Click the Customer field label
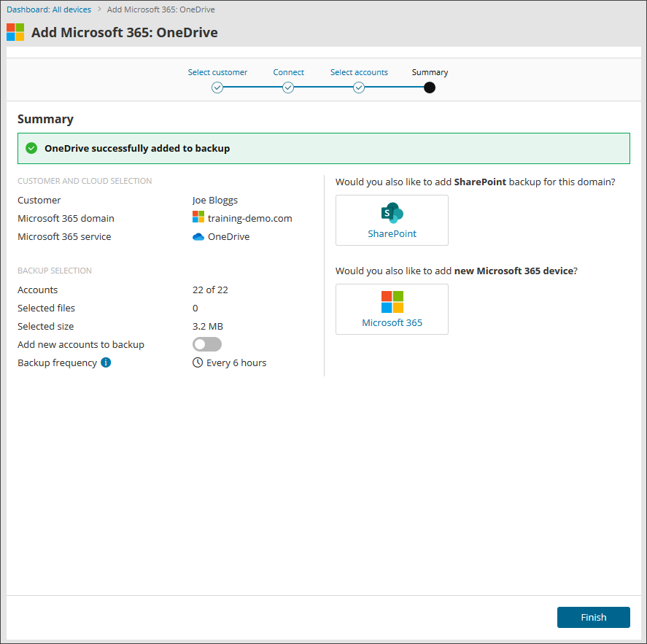Screen dimensions: 647x644 39,200
